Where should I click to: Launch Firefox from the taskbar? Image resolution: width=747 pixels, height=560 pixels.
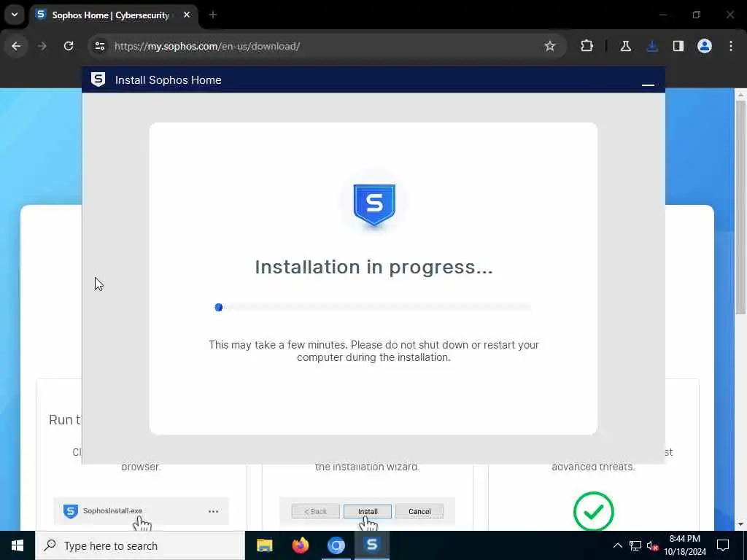pos(300,545)
